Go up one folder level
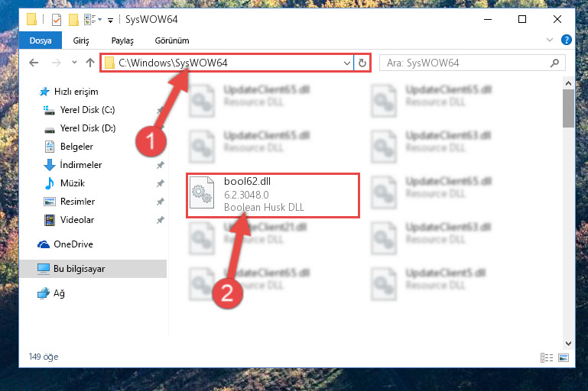The height and width of the screenshot is (391, 588). [90, 63]
